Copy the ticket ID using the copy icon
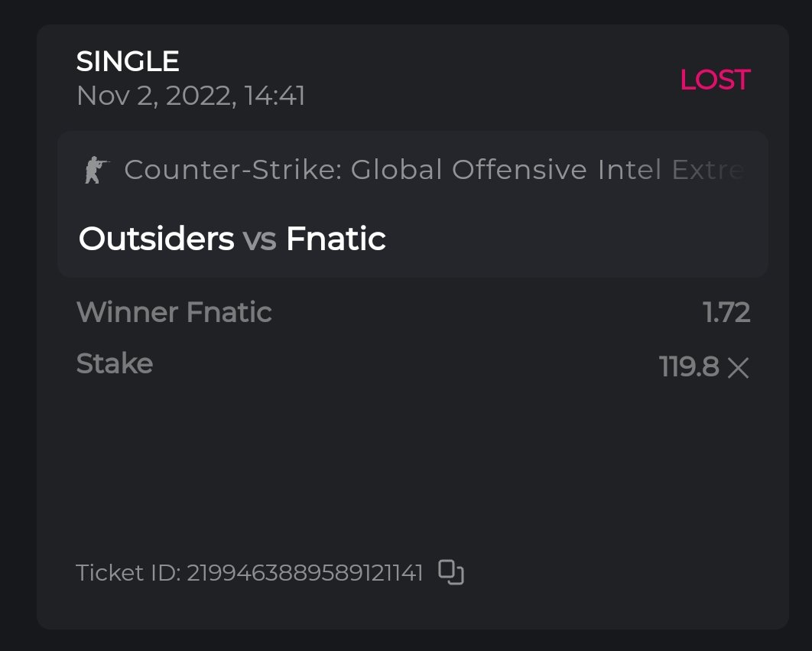812x651 pixels. tap(451, 572)
